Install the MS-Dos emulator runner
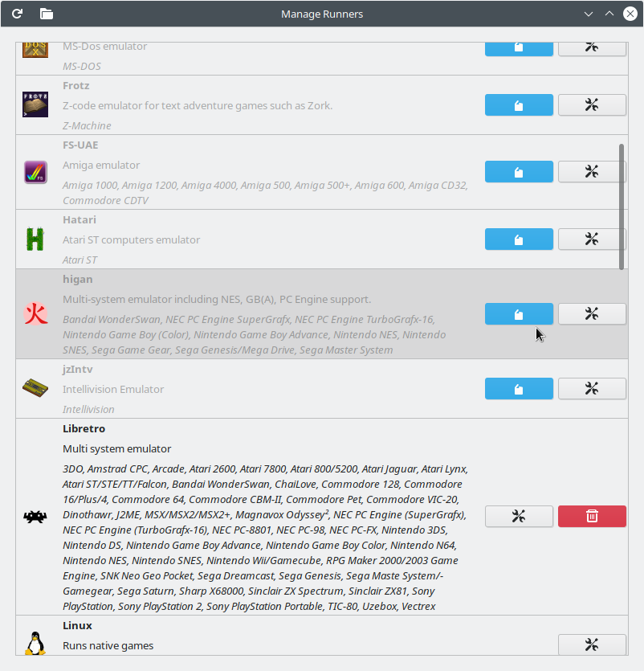The image size is (644, 671). click(x=519, y=49)
